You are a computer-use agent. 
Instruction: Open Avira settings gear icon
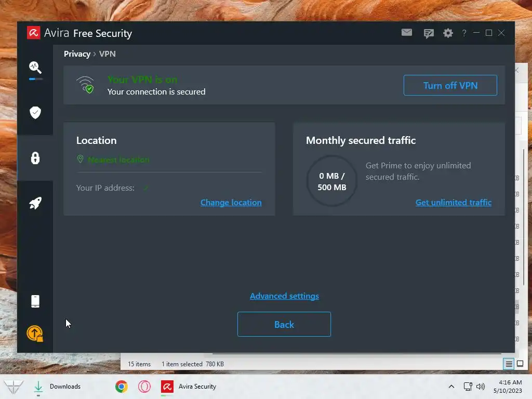coord(448,33)
